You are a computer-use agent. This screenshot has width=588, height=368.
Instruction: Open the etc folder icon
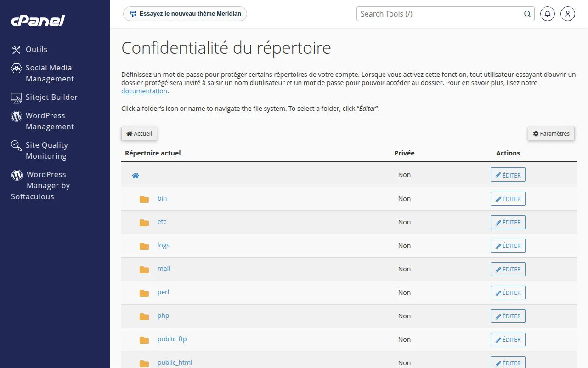(144, 223)
